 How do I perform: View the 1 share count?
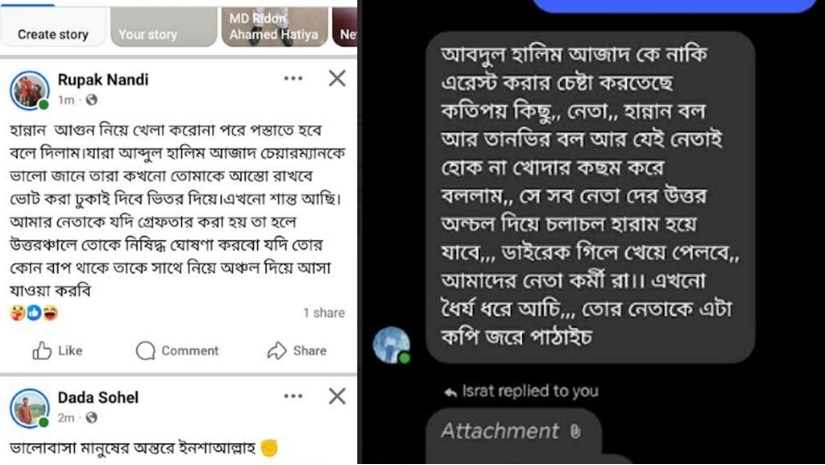[x=324, y=312]
